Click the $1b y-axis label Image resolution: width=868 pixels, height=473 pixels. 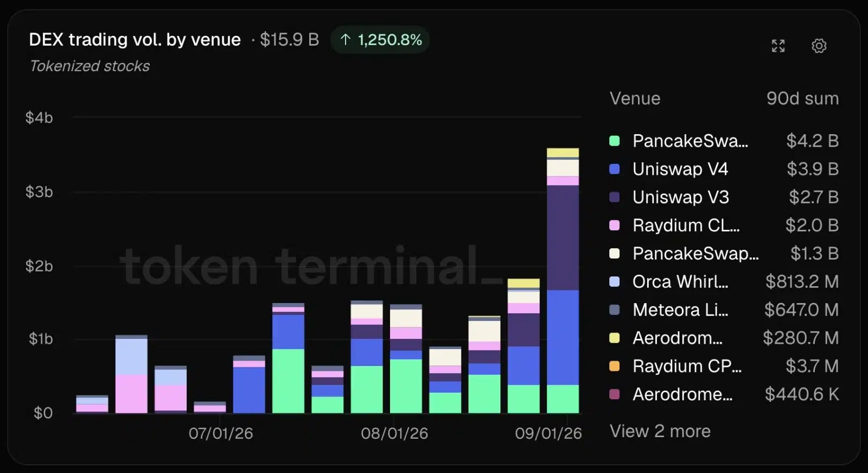(41, 339)
